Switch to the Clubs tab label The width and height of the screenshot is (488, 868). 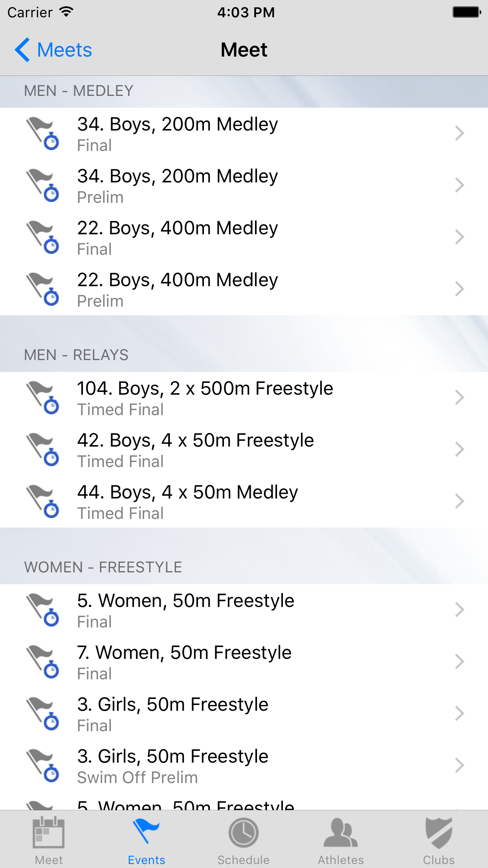click(438, 860)
